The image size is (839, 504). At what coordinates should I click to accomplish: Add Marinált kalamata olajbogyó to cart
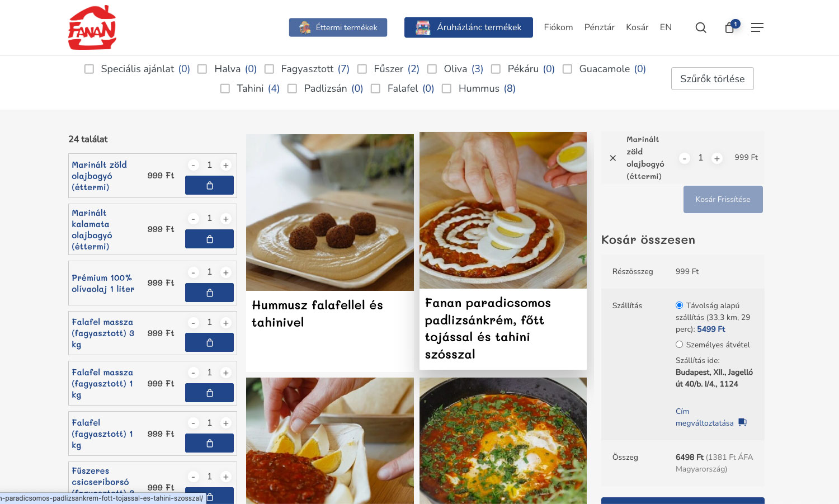click(x=209, y=239)
